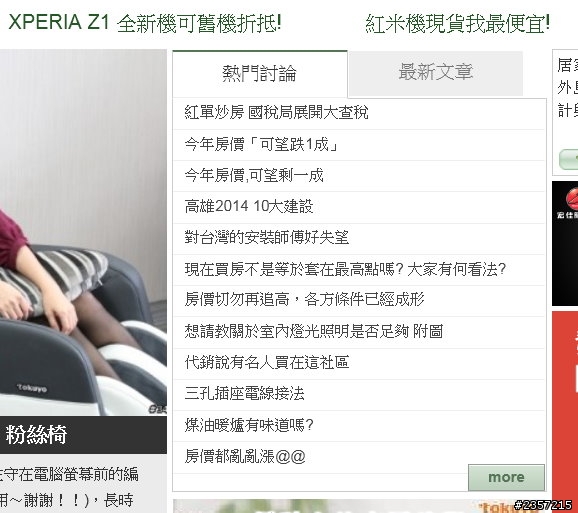Screen dimensions: 578x513
Task: Open the 紅單炒房 國稅局展開大查稅 thread
Action: pos(276,112)
